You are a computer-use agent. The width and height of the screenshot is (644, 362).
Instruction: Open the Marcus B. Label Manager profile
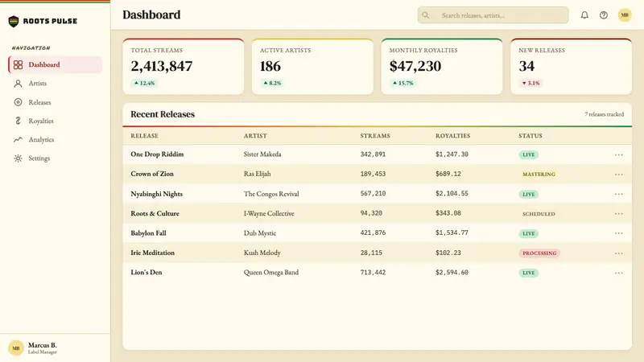coord(55,348)
